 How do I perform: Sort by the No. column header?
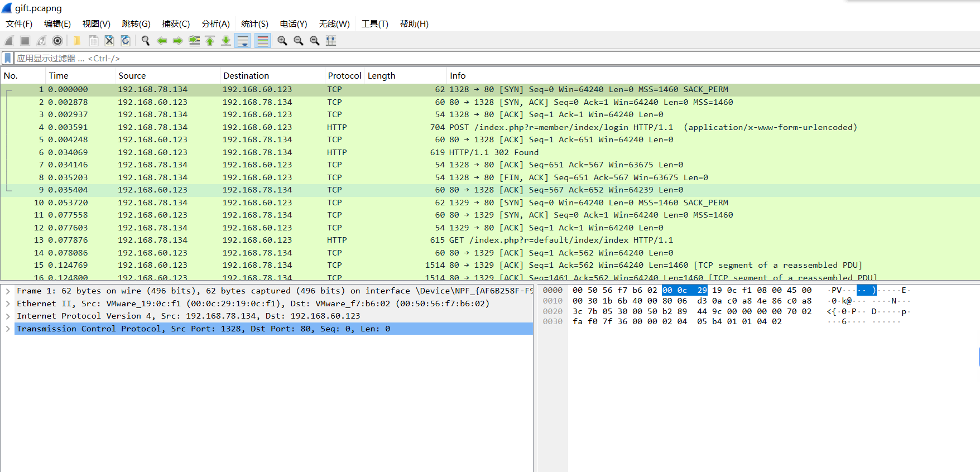tap(23, 76)
